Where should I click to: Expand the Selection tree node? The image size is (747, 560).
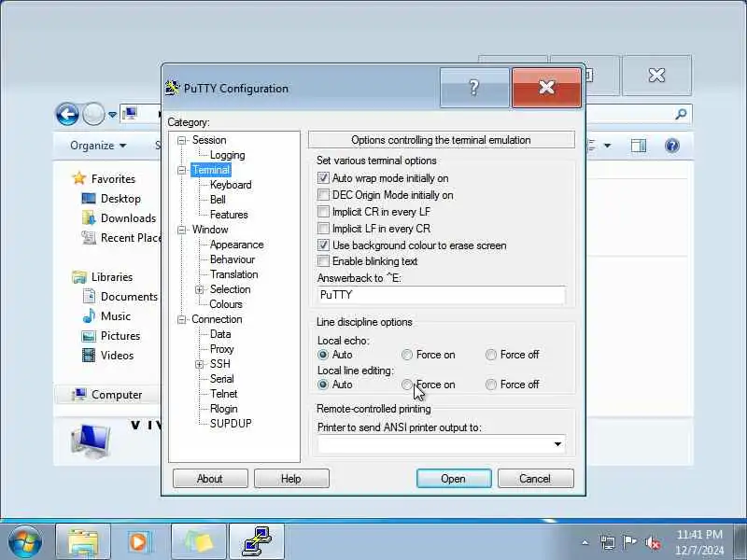[x=199, y=289]
